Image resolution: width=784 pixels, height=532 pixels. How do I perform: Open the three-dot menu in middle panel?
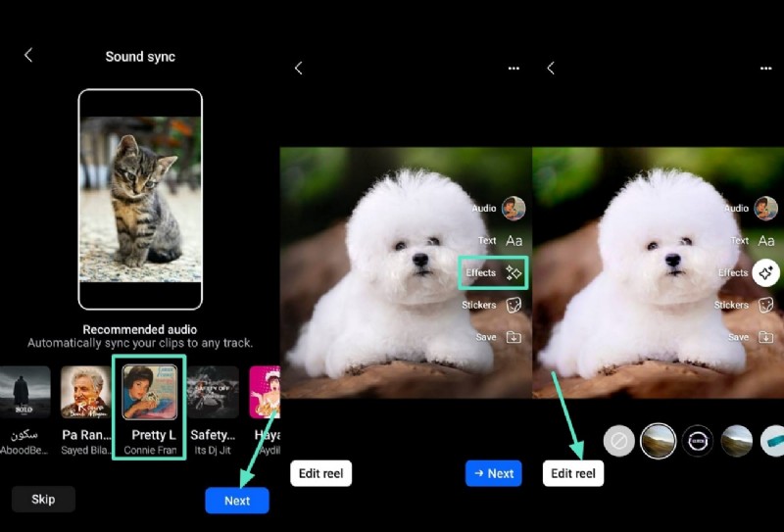coord(514,69)
